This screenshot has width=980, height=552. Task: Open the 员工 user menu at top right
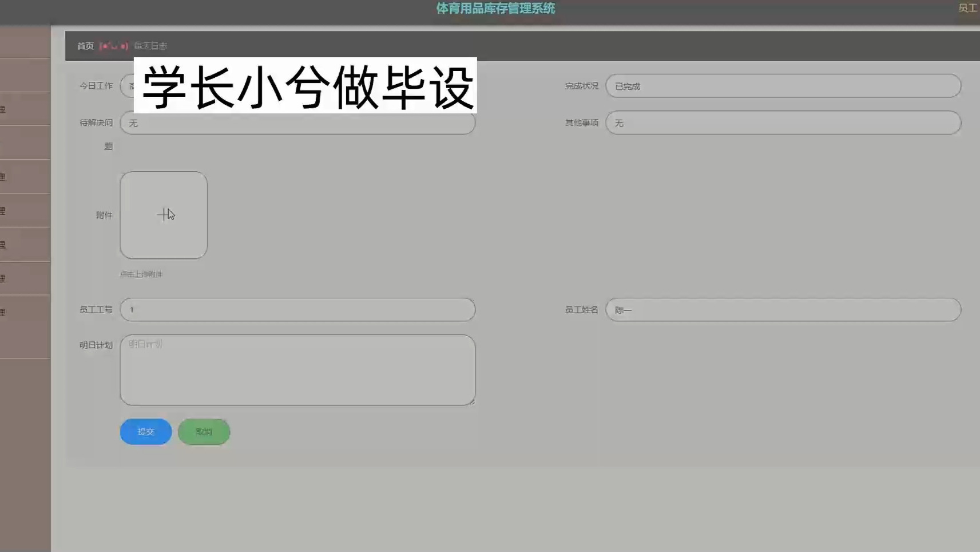tap(968, 8)
